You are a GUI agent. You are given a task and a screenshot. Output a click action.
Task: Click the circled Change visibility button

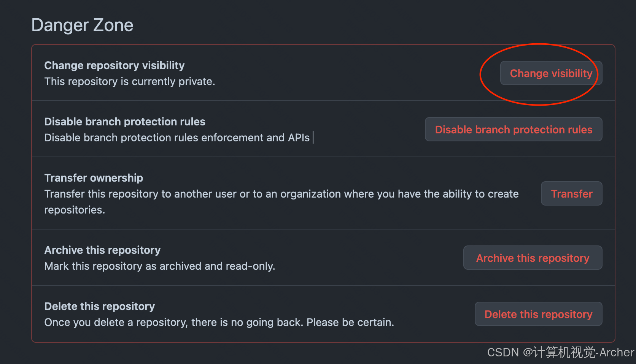(x=550, y=73)
